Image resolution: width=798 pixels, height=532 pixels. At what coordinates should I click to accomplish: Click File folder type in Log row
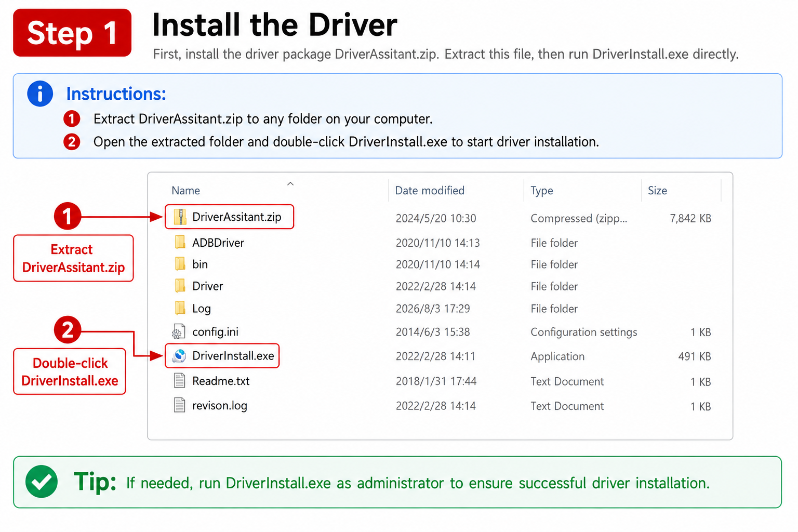[554, 309]
